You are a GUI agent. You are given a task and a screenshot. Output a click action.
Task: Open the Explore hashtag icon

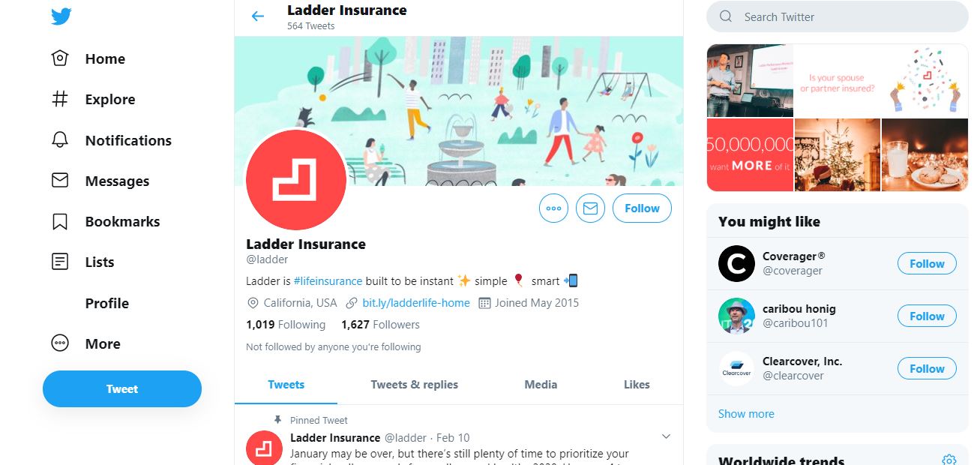point(60,99)
